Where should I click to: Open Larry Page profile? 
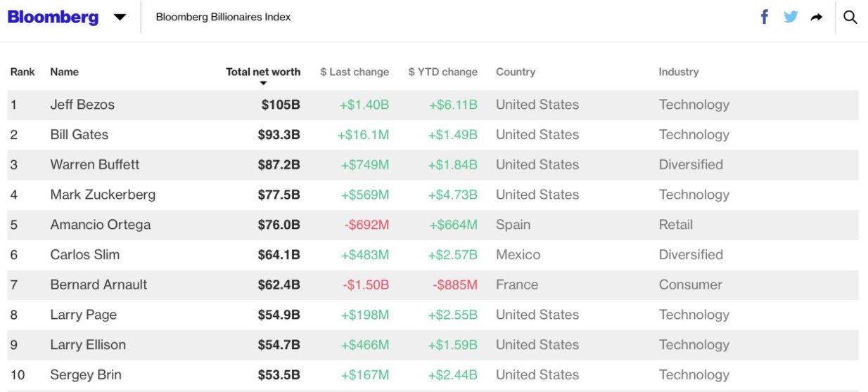[x=84, y=315]
